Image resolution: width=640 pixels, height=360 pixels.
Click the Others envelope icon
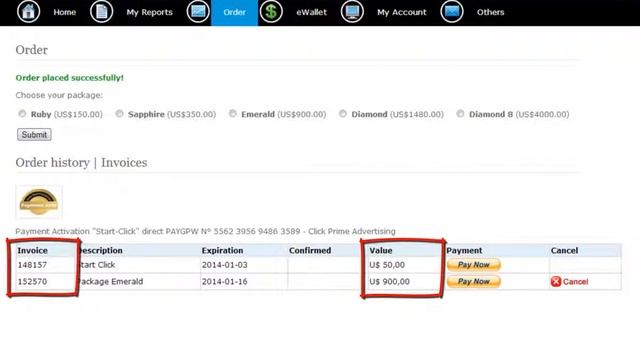point(452,11)
